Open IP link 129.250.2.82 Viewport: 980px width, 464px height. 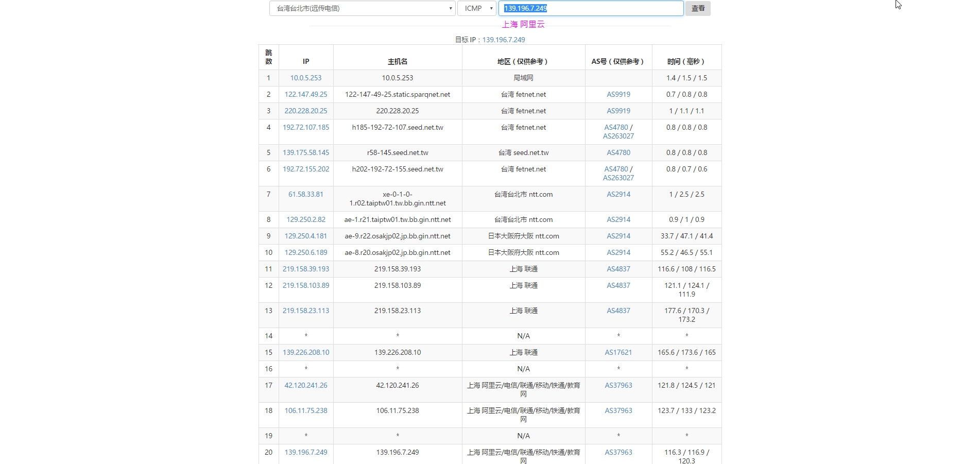coord(306,219)
